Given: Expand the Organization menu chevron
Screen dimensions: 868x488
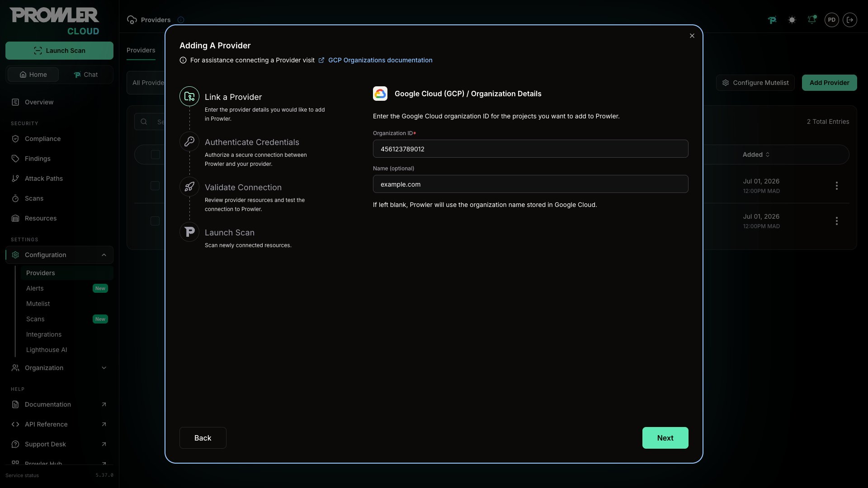Looking at the screenshot, I should pos(104,368).
